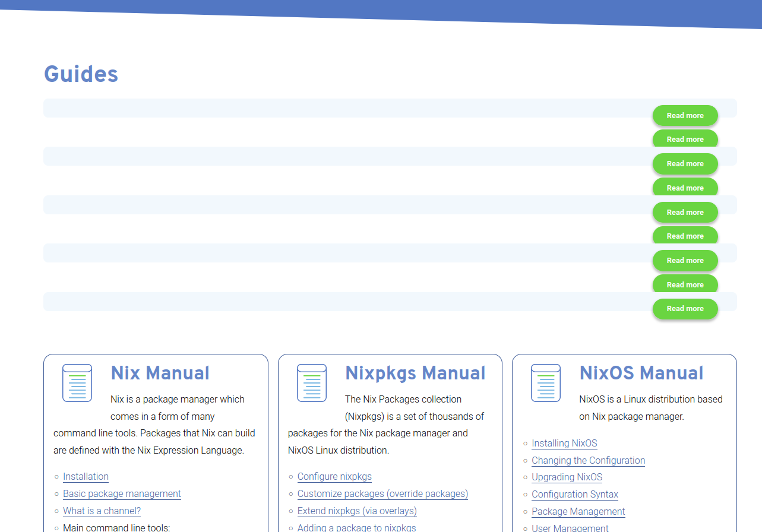Open the Configuration Syntax link

coord(574,494)
